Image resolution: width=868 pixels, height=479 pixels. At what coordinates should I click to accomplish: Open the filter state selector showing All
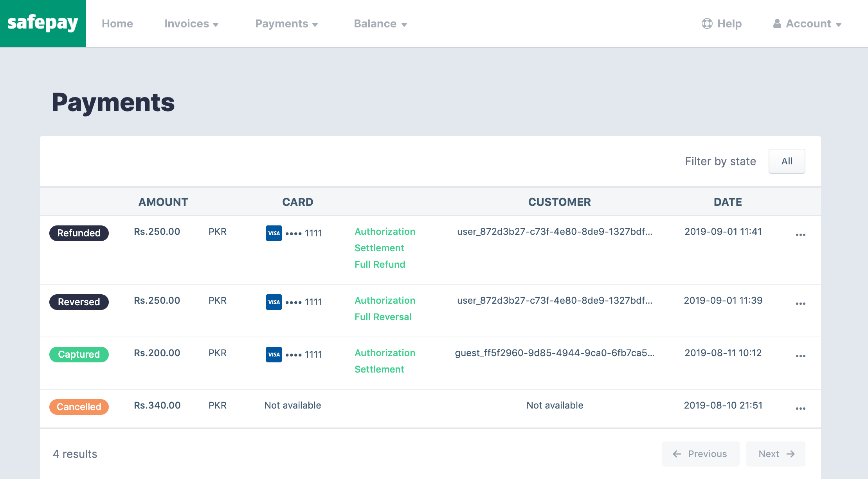[x=787, y=161]
